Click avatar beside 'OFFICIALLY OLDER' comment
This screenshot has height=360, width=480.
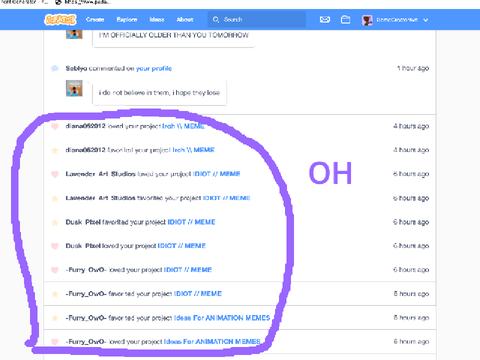click(74, 34)
